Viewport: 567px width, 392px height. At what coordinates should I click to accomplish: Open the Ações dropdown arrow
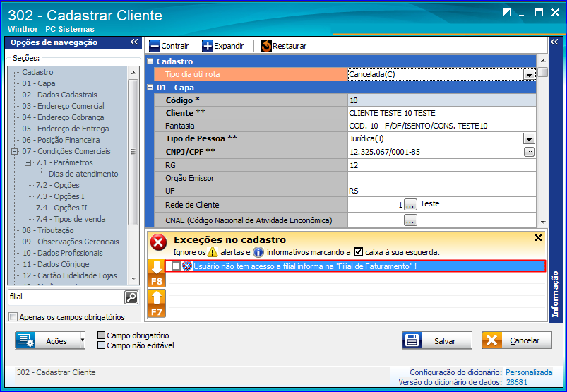tap(83, 340)
